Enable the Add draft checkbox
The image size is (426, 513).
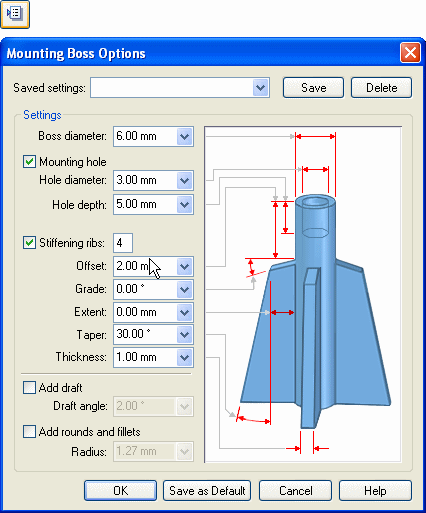point(29,388)
